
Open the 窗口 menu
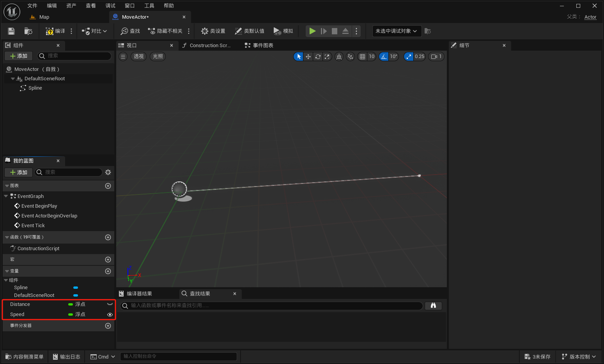point(129,5)
